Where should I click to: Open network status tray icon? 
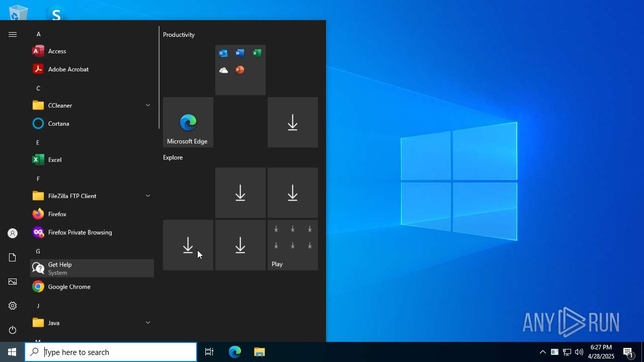coord(567,352)
